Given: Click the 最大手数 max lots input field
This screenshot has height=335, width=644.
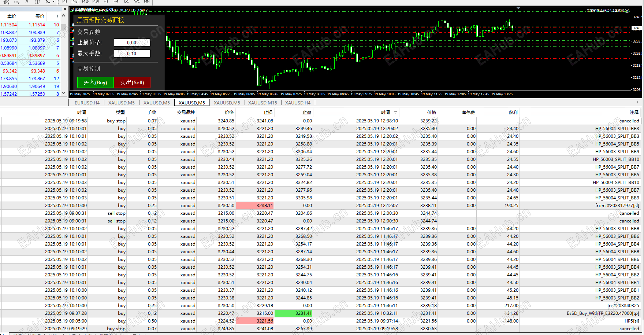Looking at the screenshot, I should point(132,54).
